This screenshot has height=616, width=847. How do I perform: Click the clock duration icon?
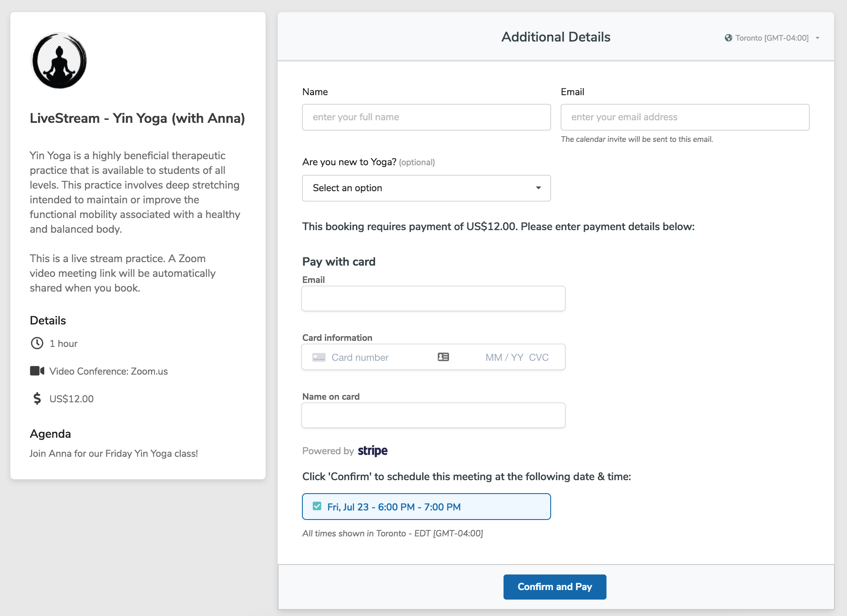click(x=37, y=343)
